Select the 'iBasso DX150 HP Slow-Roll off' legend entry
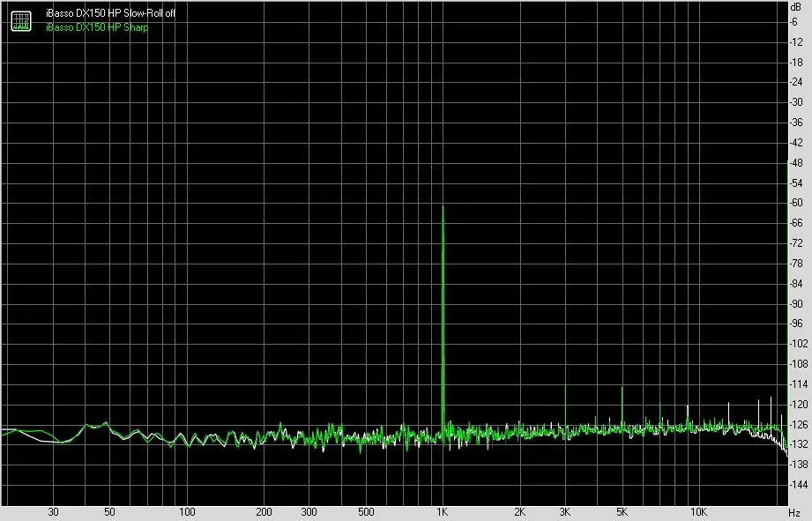 110,13
